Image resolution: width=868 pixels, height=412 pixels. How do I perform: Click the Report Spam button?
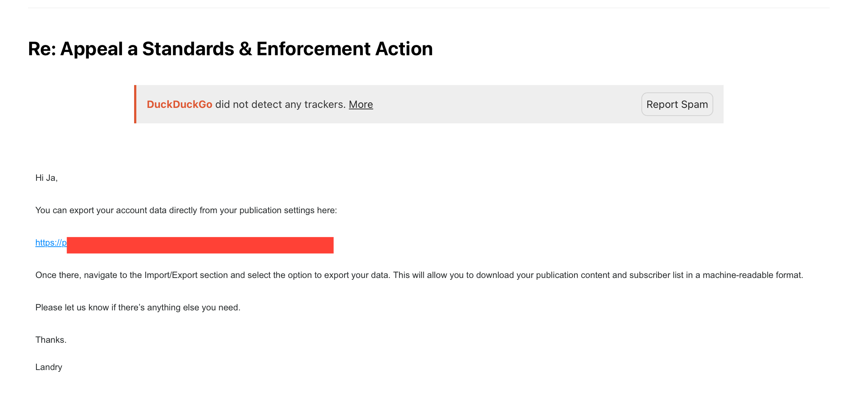tap(677, 105)
